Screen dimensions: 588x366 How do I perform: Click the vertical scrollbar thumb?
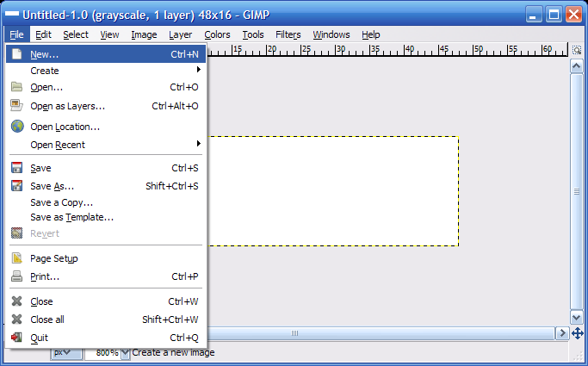[576, 192]
